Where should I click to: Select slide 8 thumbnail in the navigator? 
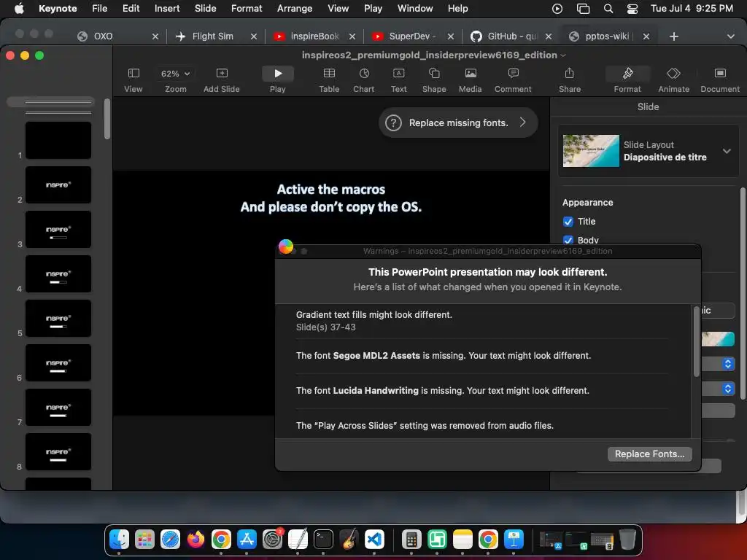[x=58, y=452]
